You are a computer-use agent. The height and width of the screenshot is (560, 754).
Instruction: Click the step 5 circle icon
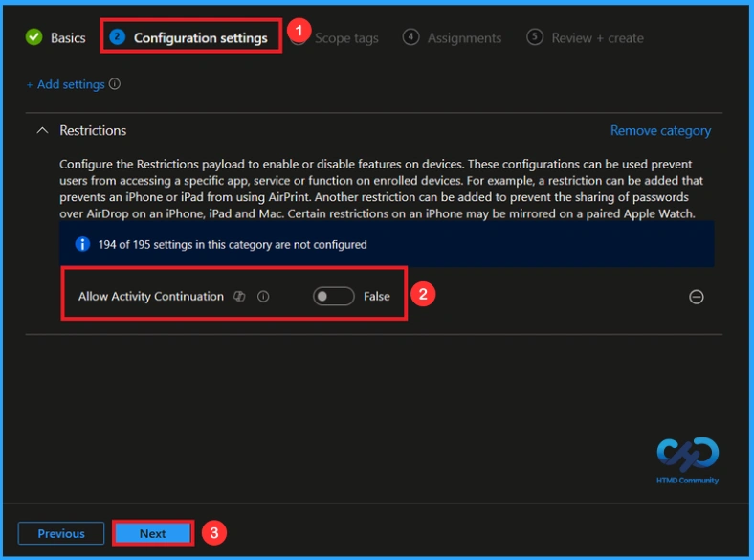point(535,37)
